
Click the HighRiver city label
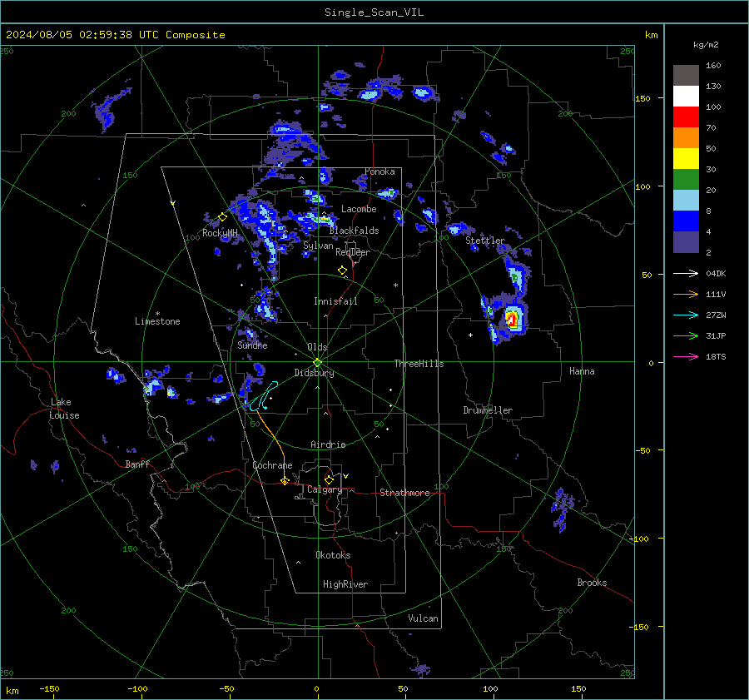click(345, 584)
